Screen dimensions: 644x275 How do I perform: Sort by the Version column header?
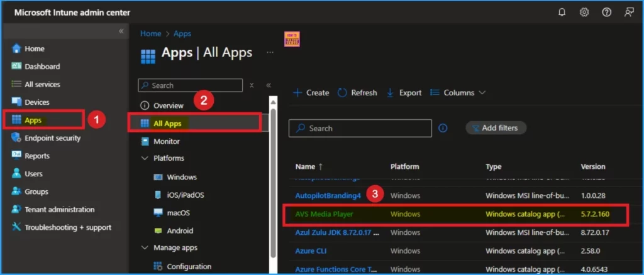[x=592, y=166]
